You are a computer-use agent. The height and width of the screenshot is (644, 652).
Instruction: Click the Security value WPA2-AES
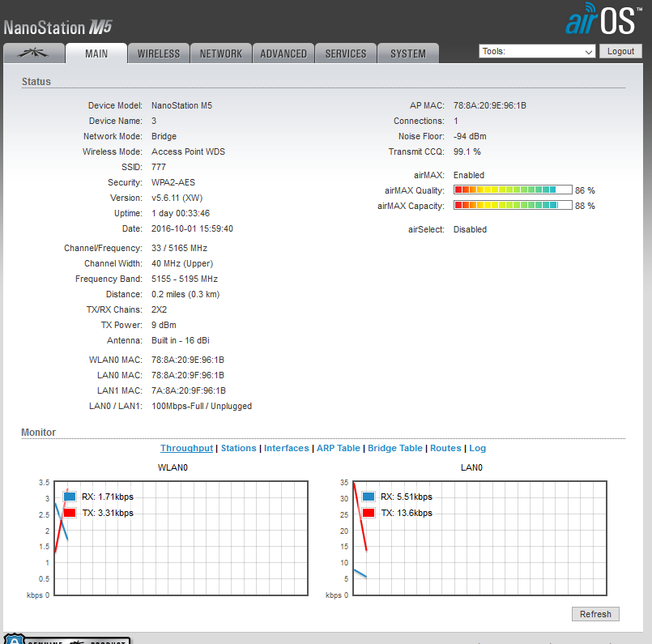coord(173,182)
